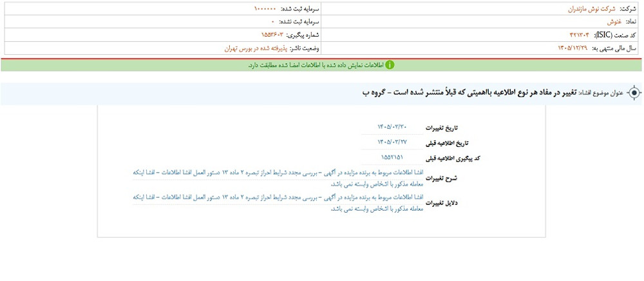Click fiscal year end date ۱۴۰۵/۱۲/۲۹
The width and height of the screenshot is (644, 281).
[573, 48]
